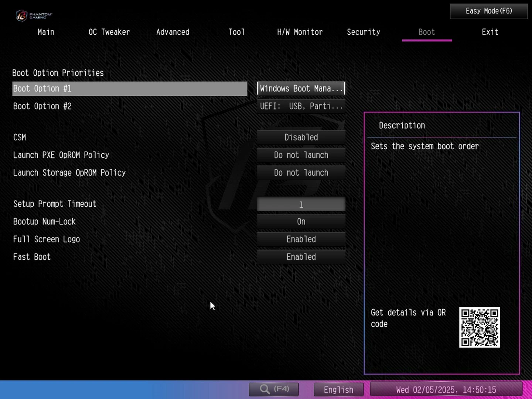Click the Setup Prompt Timeout value field
The image size is (532, 399).
301,204
